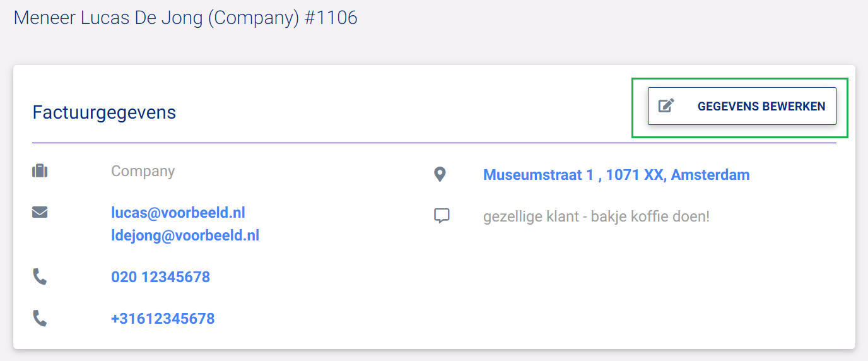Click the (Company) label in page title
Screen dimensions: 868x361
point(252,17)
